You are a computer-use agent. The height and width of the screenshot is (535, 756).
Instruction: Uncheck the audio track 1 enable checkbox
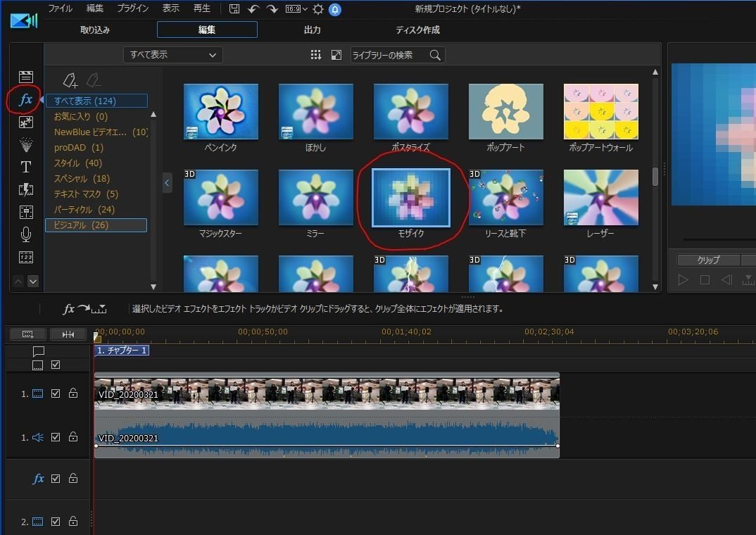(56, 437)
